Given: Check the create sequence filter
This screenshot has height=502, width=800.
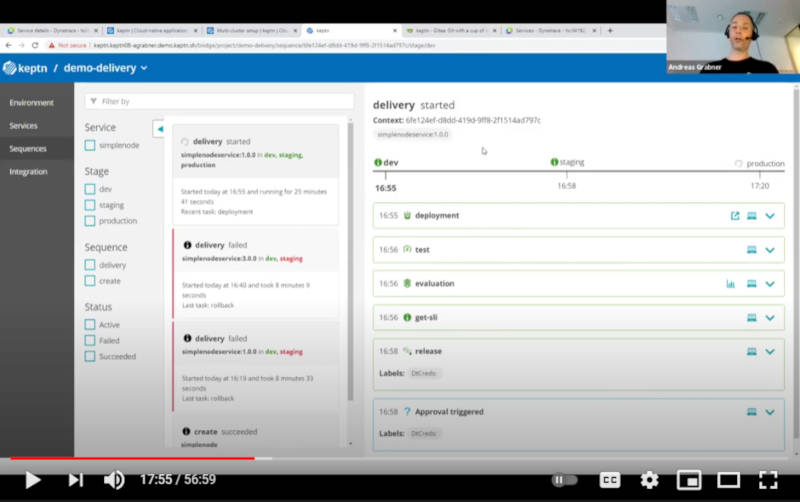Looking at the screenshot, I should pos(90,281).
